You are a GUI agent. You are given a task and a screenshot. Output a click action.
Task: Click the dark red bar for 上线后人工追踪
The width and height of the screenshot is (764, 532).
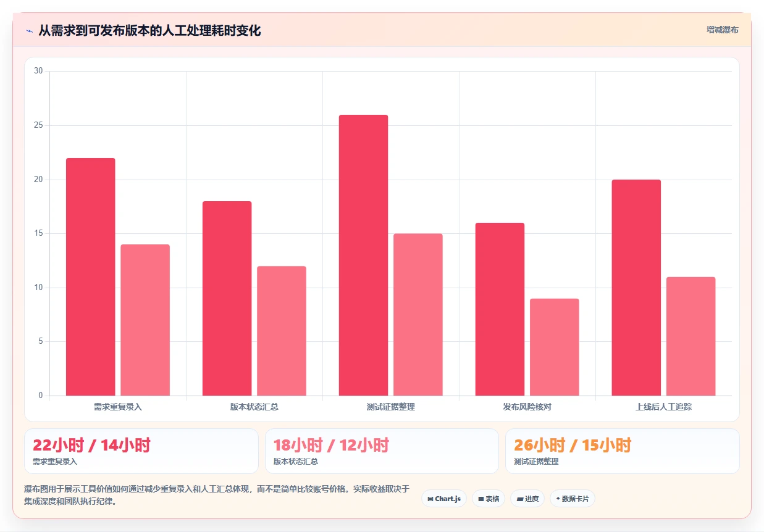point(636,288)
